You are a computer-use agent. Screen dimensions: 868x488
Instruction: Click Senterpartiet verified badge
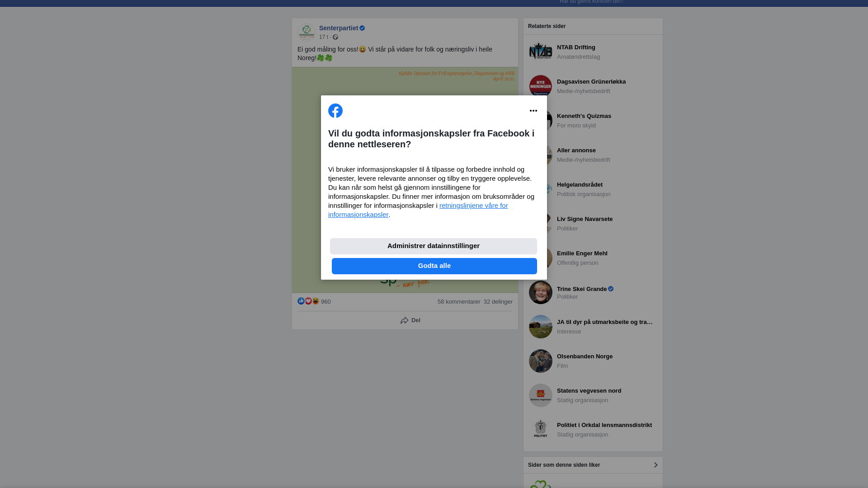tap(362, 28)
